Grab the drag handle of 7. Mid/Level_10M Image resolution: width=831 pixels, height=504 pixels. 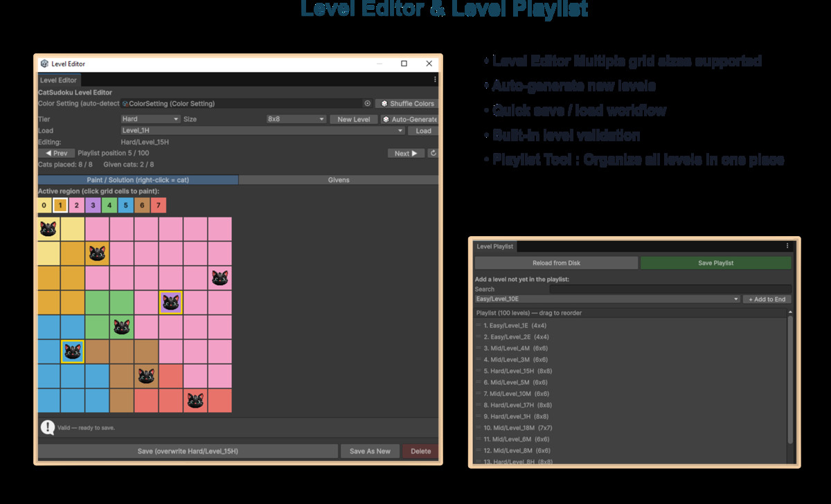[479, 394]
